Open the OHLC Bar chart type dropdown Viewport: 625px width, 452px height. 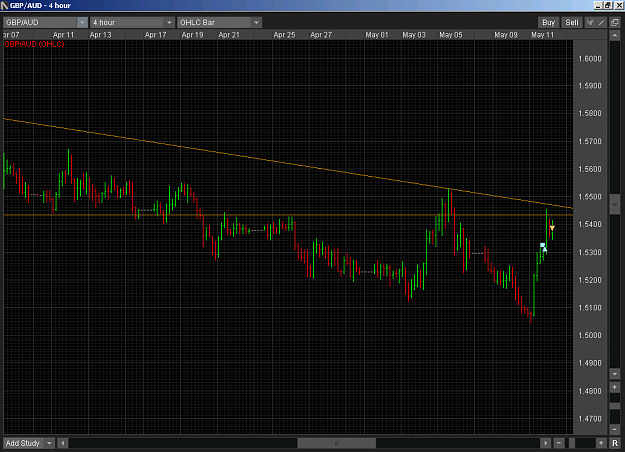coord(219,22)
